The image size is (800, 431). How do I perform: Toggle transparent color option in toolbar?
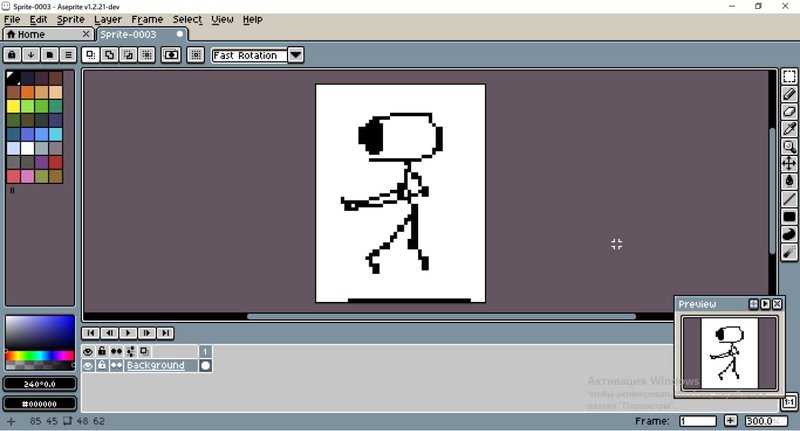171,55
